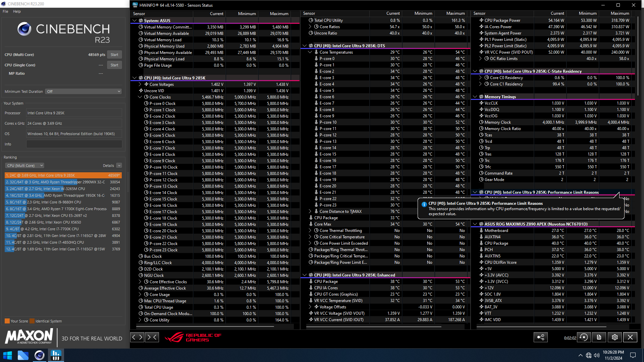644x362 pixels.
Task: Click the Info field in Cinebench
Action: 74,144
